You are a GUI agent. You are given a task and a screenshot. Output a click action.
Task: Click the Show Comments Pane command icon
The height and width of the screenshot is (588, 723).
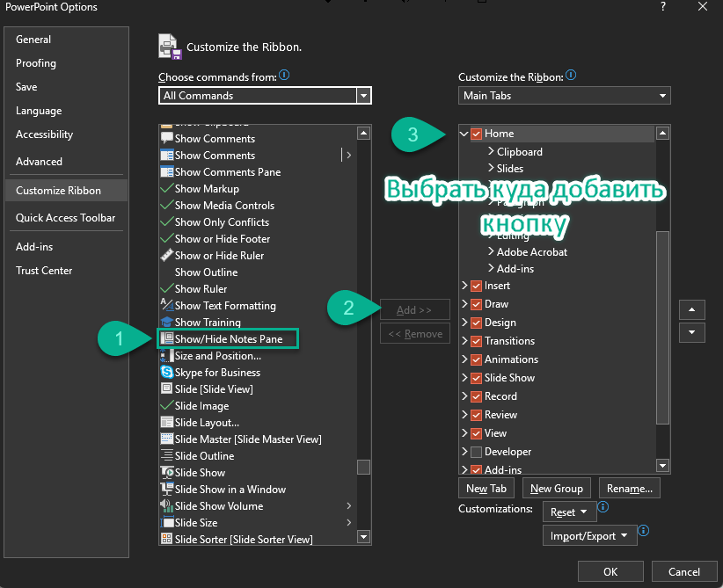pyautogui.click(x=166, y=172)
